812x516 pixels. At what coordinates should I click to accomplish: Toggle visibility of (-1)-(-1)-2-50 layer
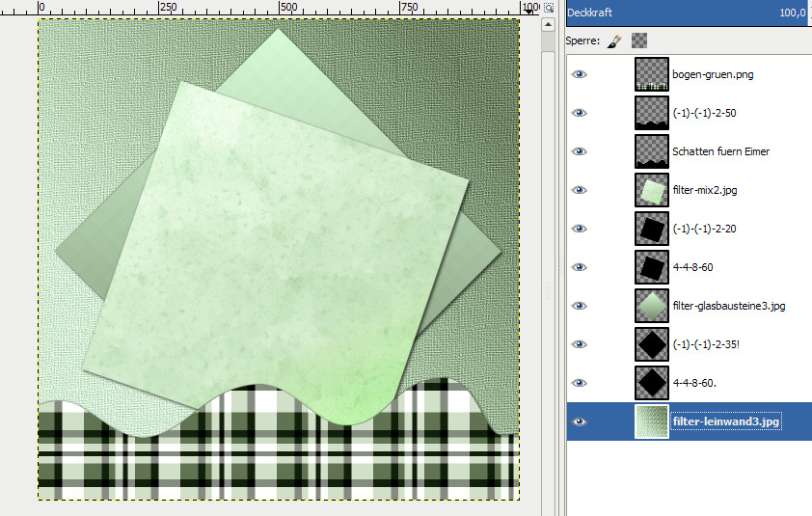tap(580, 113)
